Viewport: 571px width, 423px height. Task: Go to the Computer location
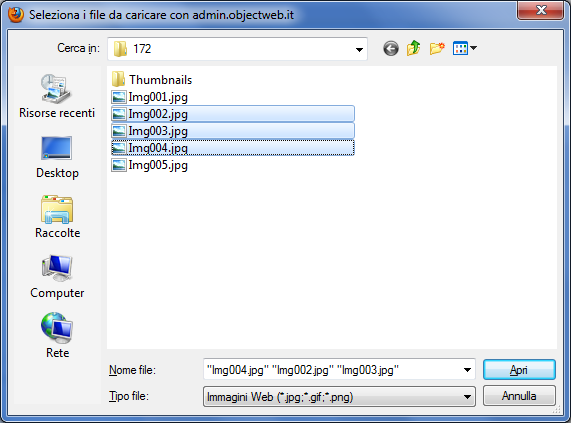point(57,277)
